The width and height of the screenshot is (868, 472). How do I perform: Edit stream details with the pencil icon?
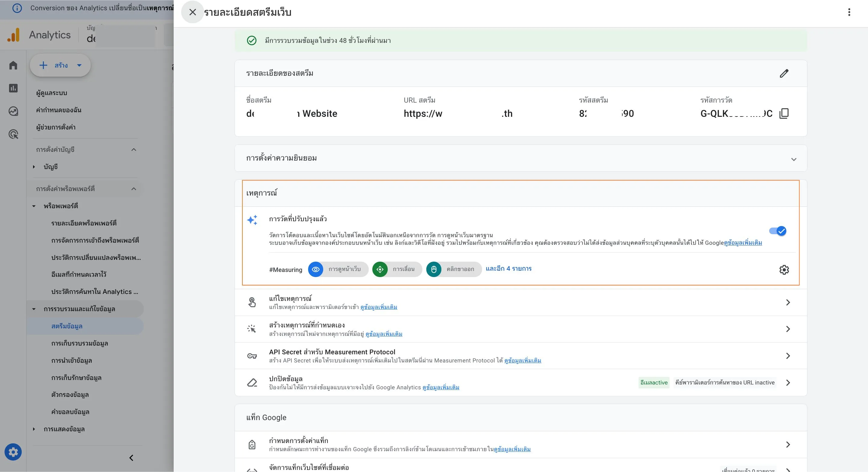[x=784, y=73]
